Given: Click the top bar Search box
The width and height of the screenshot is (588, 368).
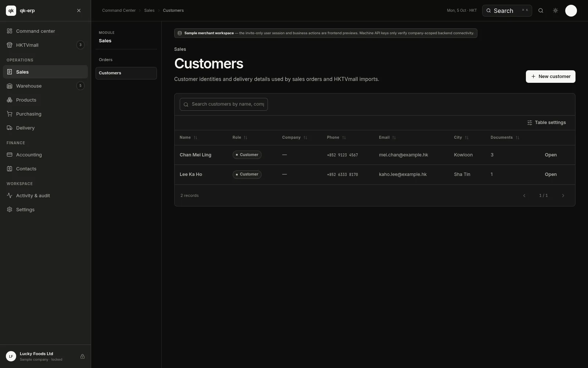Looking at the screenshot, I should [507, 11].
